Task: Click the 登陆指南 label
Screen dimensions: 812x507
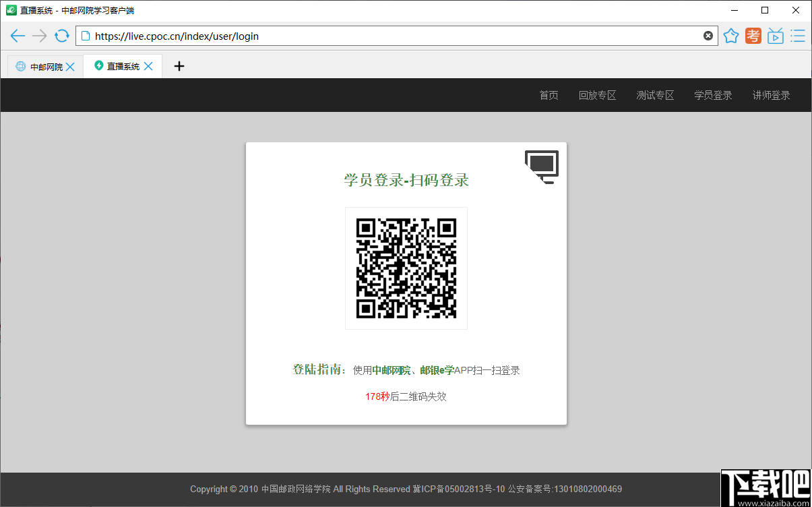Action: [x=319, y=369]
